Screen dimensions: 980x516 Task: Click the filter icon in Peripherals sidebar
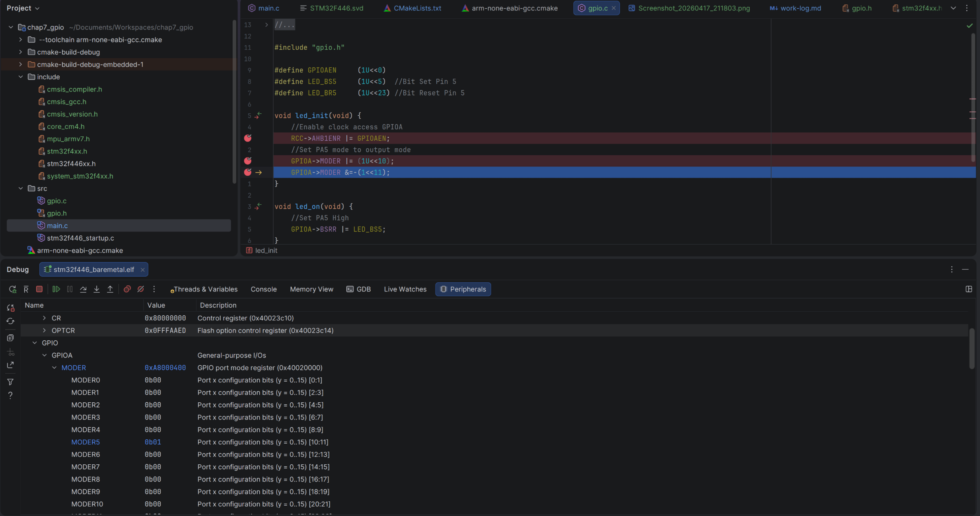[x=10, y=382]
